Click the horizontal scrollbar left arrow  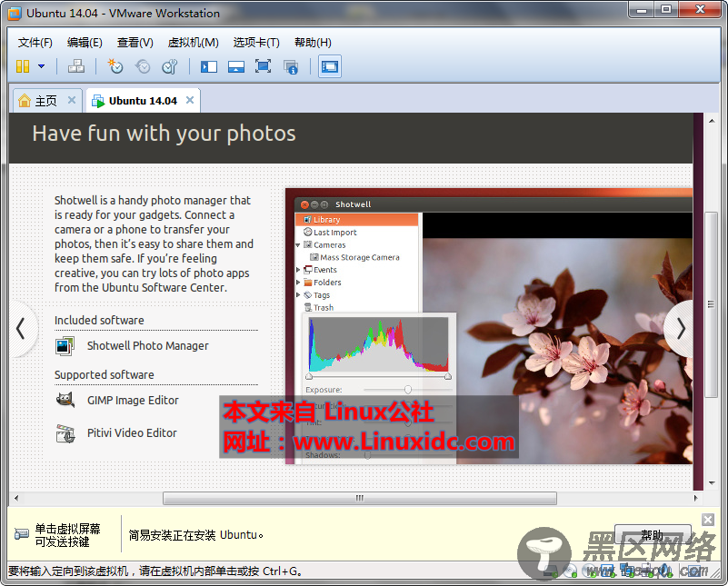pyautogui.click(x=16, y=498)
